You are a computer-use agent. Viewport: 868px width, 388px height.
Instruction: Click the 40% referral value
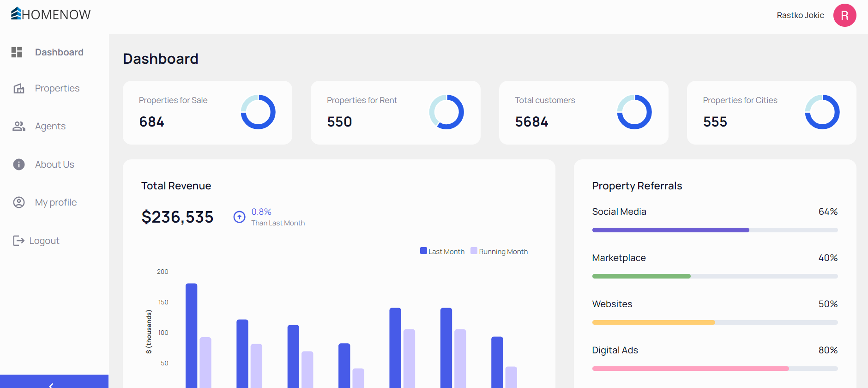828,258
